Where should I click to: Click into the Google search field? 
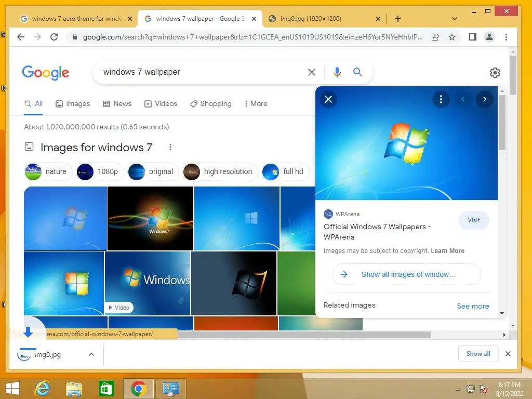click(x=204, y=72)
